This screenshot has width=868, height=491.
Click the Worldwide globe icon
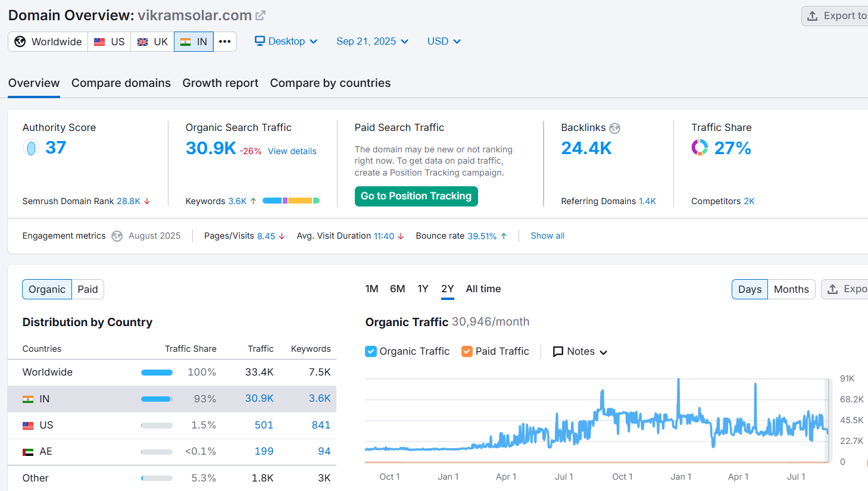[20, 42]
